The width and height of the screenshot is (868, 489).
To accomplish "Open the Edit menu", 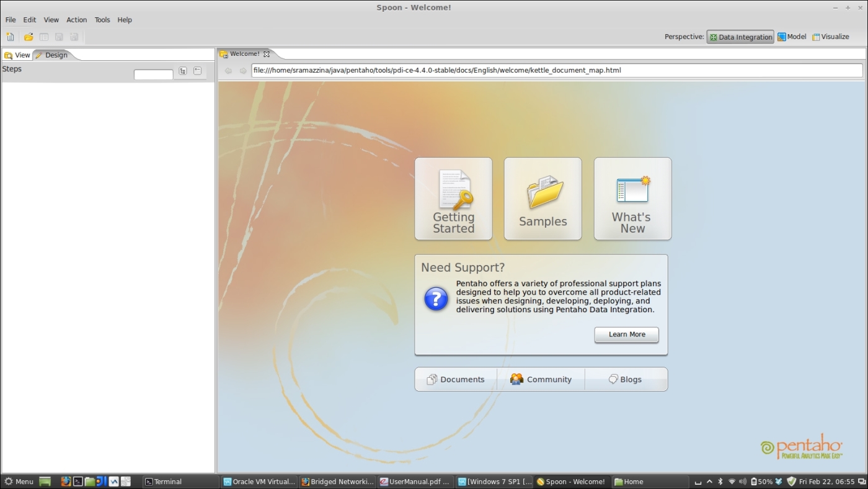I will pyautogui.click(x=30, y=20).
